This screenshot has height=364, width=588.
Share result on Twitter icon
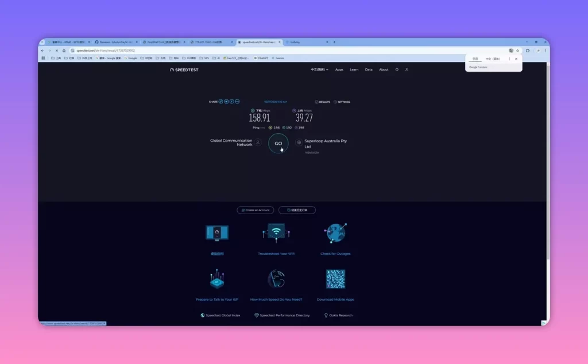pos(226,102)
